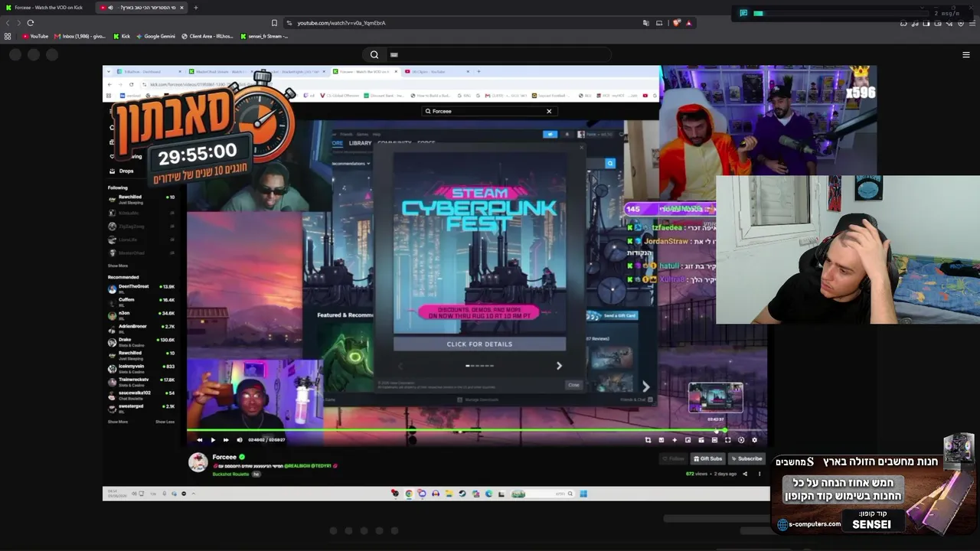Open Brave Rewards triangle icon
This screenshot has height=551, width=980.
pos(688,23)
